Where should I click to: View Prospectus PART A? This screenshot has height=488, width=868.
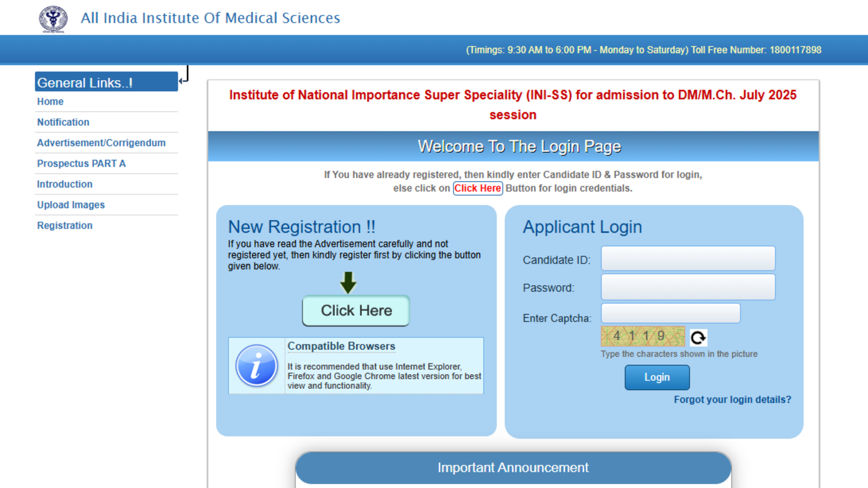(81, 163)
